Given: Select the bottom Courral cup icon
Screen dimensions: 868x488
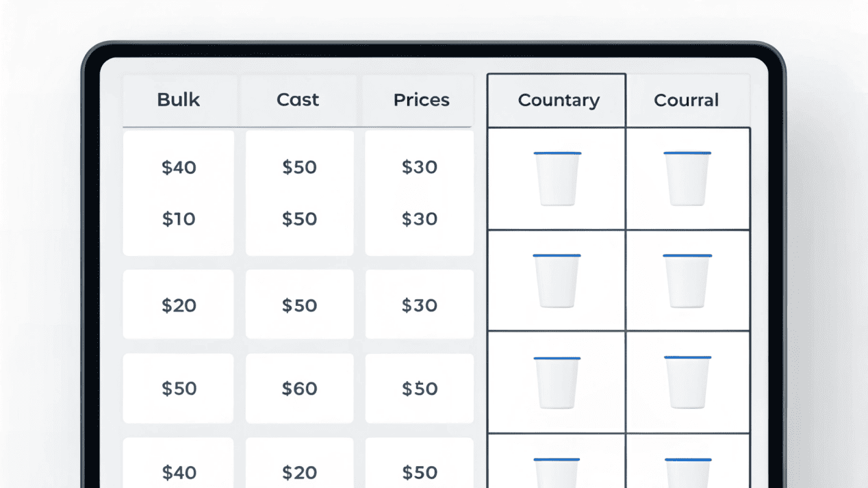Looking at the screenshot, I should point(687,472).
